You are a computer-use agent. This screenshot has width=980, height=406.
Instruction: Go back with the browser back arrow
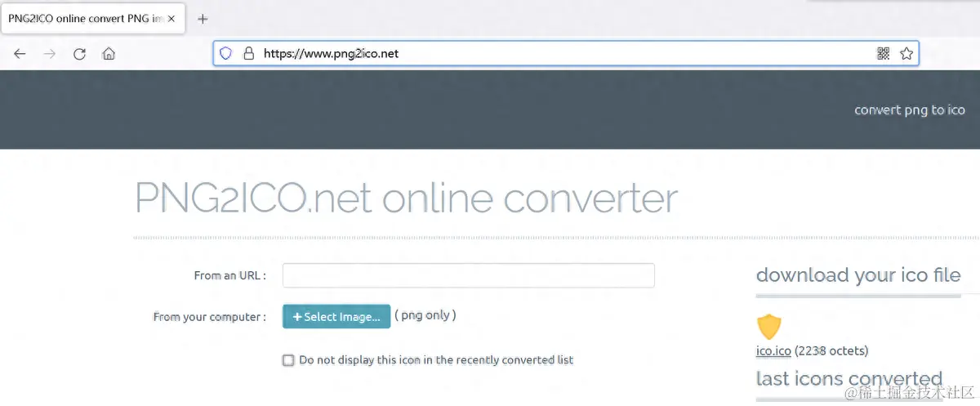pos(20,54)
